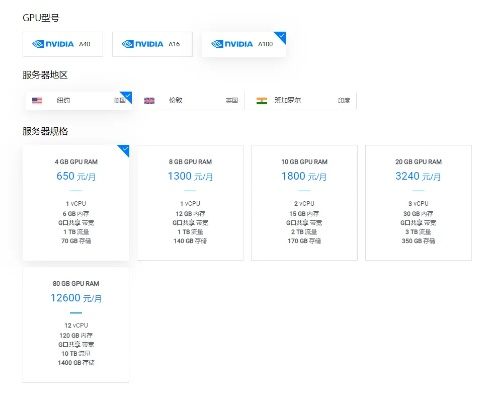Click the NVIDIA logo on the A40 card
The width and height of the screenshot is (489, 400).
[53, 44]
